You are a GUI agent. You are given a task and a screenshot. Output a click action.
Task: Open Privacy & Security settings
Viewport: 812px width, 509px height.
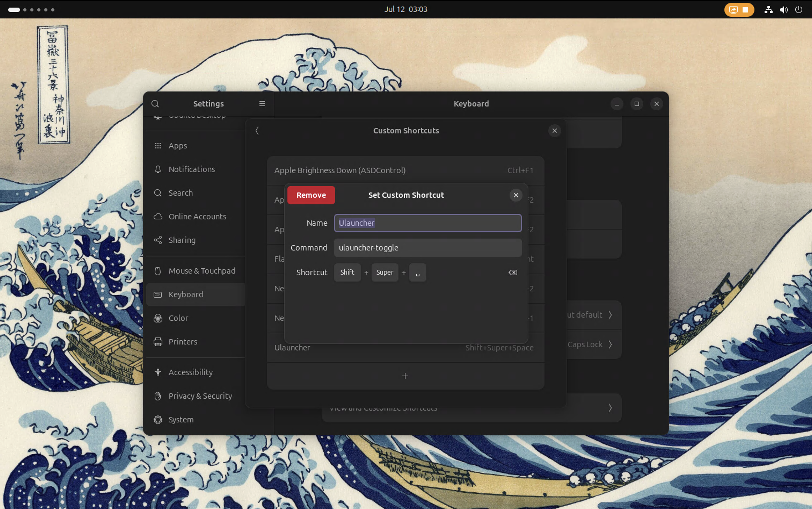click(x=196, y=396)
